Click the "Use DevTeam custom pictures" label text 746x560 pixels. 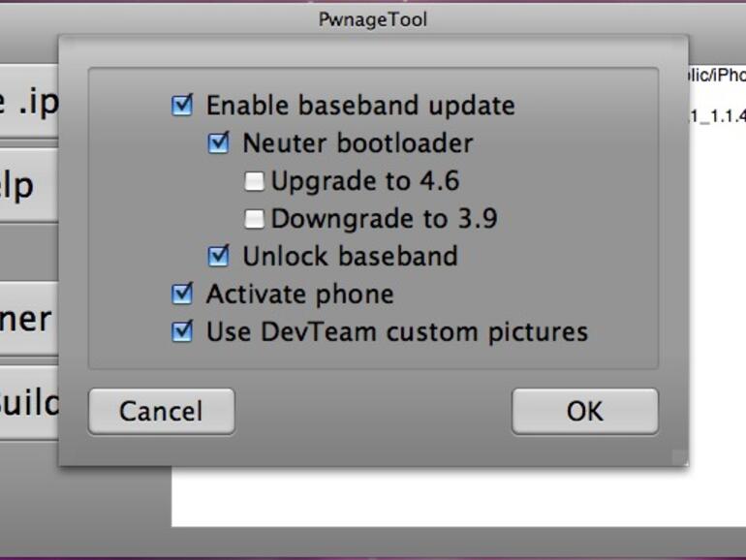[x=397, y=332]
